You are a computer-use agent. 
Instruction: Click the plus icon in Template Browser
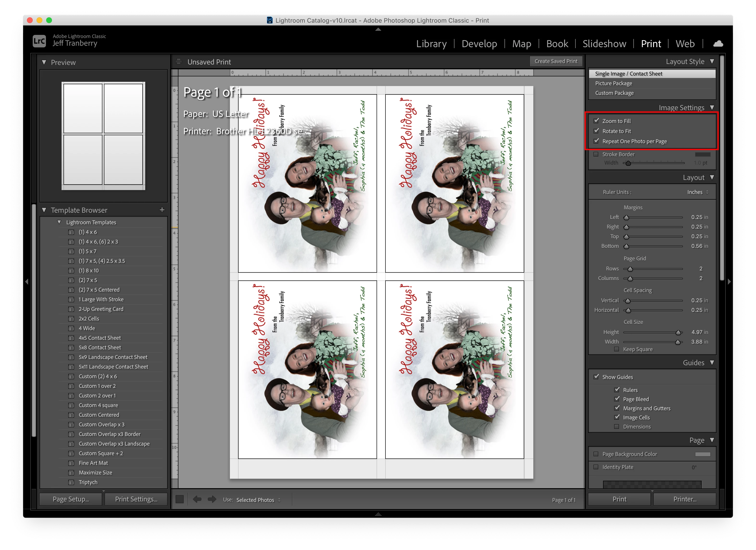tap(162, 210)
